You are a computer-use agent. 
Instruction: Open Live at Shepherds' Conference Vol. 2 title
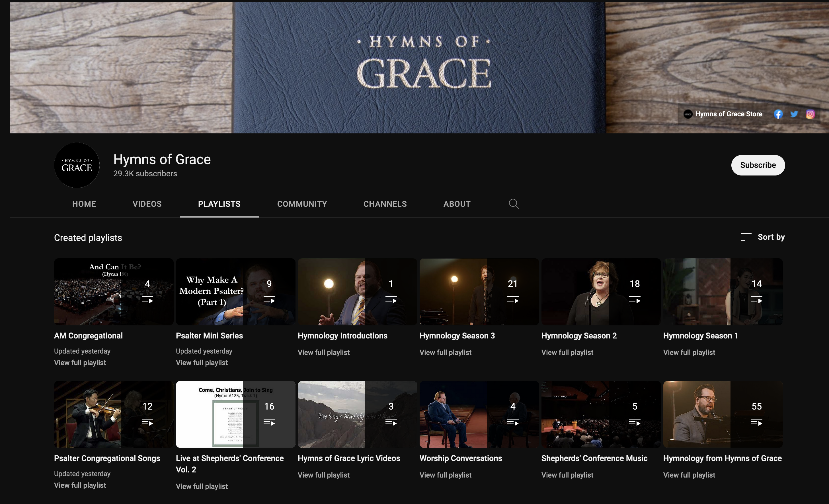pos(230,464)
